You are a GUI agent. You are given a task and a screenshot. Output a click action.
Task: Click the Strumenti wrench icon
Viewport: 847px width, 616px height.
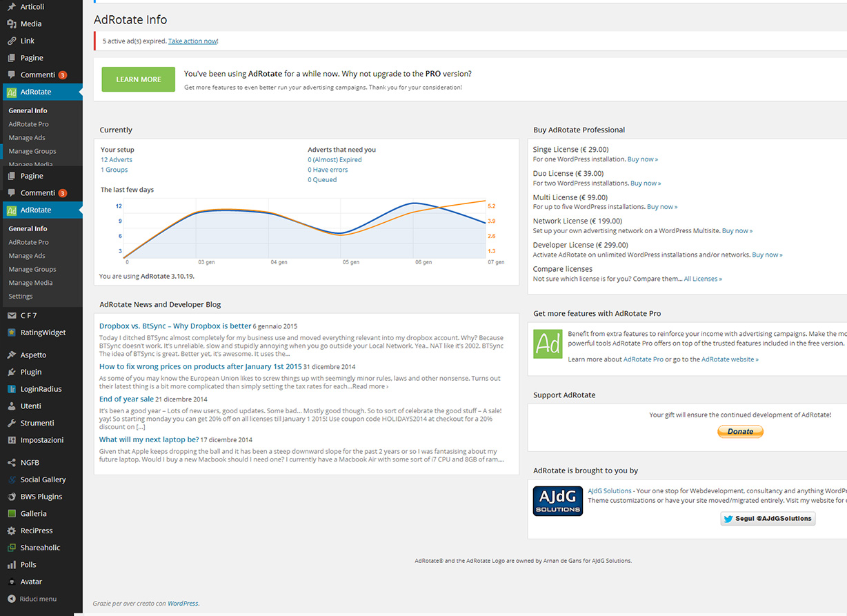[x=12, y=423]
